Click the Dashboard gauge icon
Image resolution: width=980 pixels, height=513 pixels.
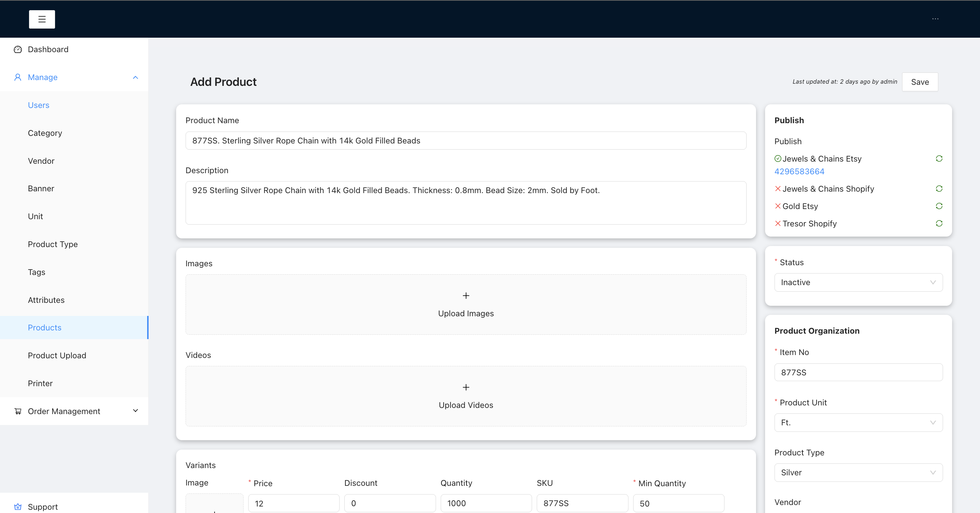click(17, 49)
